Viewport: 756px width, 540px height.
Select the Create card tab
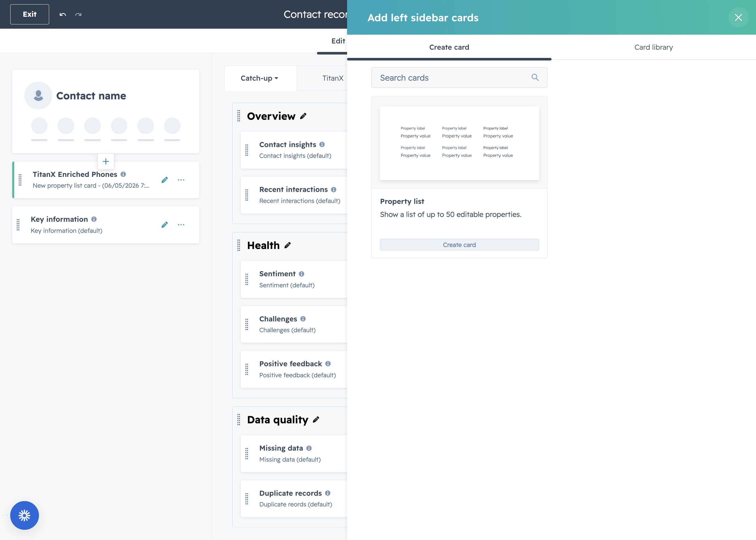449,47
